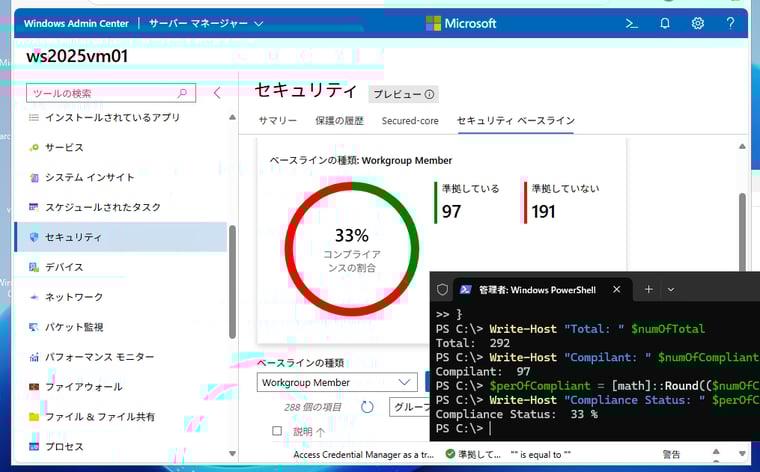Switch to the サマリー tab
Viewport: 760px width, 472px height.
(x=277, y=121)
